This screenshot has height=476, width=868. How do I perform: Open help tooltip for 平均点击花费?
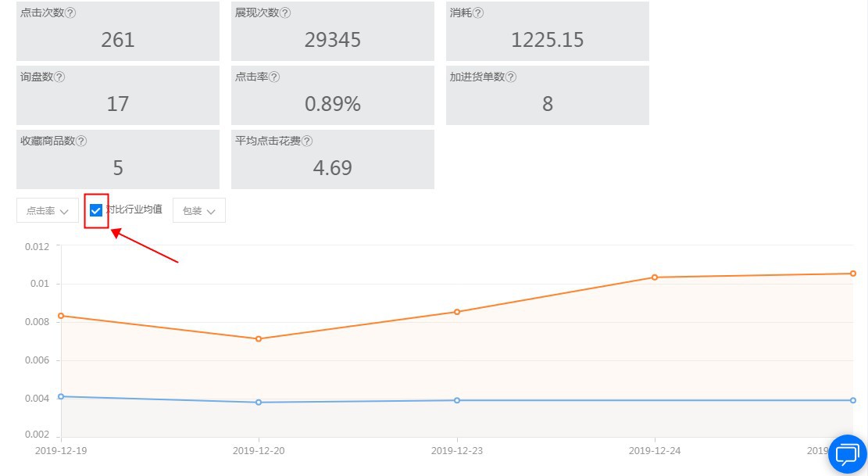tap(307, 141)
